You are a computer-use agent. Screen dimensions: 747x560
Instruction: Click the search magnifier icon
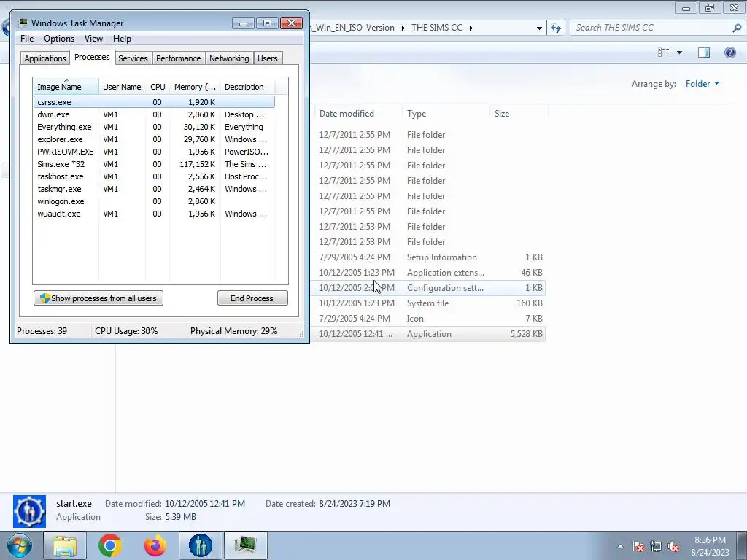click(737, 28)
